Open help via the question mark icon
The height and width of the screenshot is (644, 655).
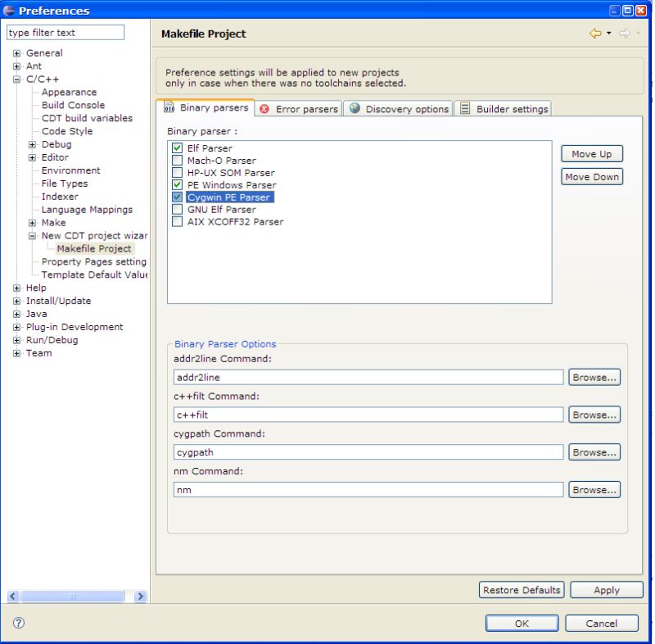[18, 624]
